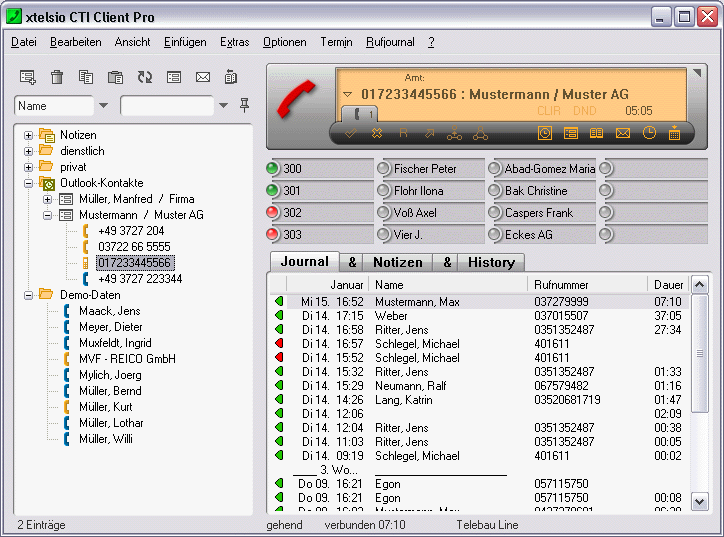
Task: Click the pin icon beside search field
Action: (245, 105)
